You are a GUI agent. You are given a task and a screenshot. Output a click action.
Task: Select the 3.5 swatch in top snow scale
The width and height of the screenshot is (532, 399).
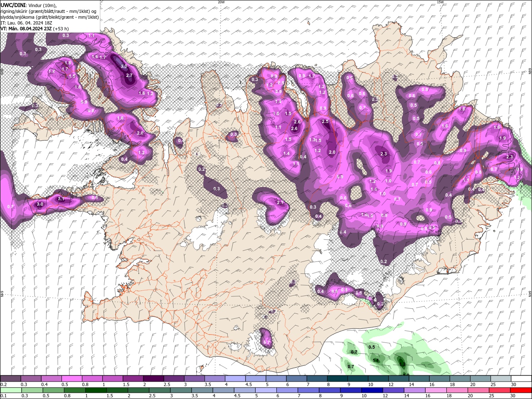215,379
